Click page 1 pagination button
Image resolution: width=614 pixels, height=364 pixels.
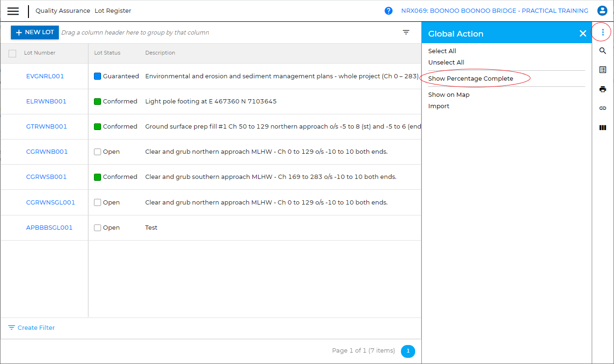408,351
